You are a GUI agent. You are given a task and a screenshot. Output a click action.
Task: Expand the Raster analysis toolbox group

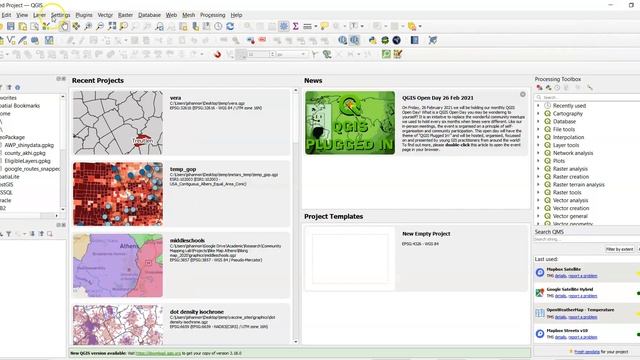[538, 169]
